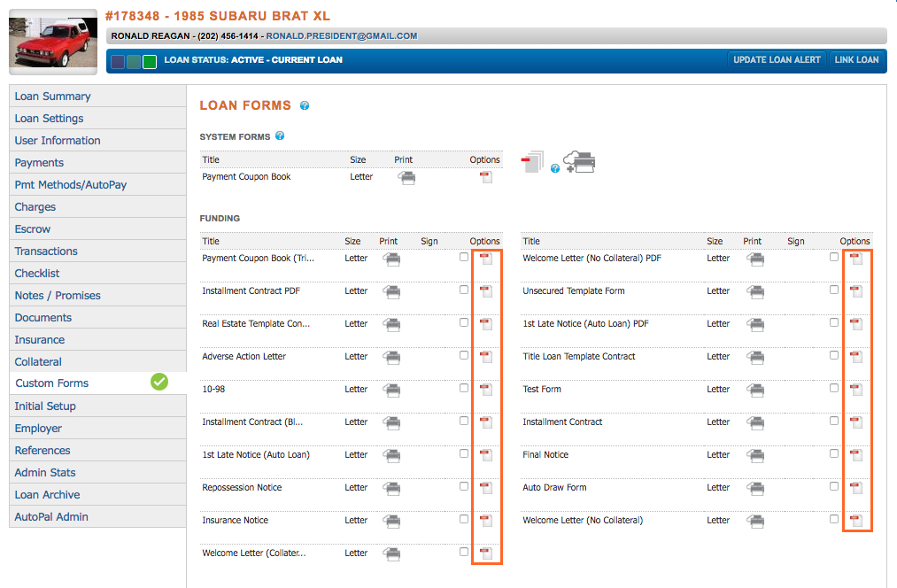
Task: Open help next to Loan Forms heading
Action: point(305,105)
